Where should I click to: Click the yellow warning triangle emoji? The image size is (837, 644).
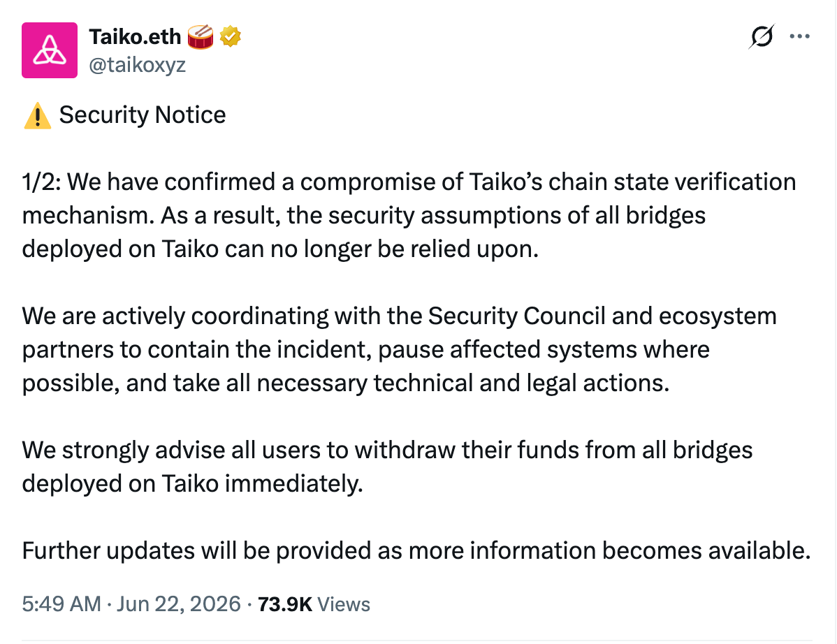[37, 116]
